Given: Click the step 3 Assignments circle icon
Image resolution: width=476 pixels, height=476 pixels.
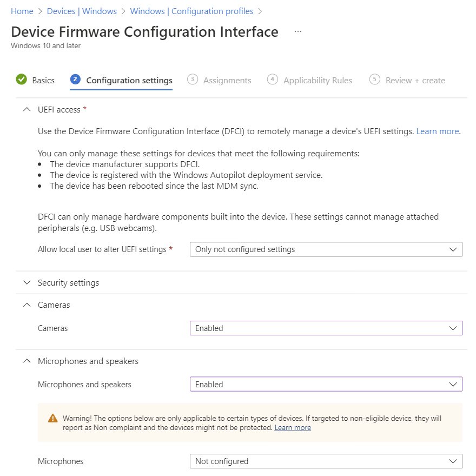Looking at the screenshot, I should (x=192, y=80).
